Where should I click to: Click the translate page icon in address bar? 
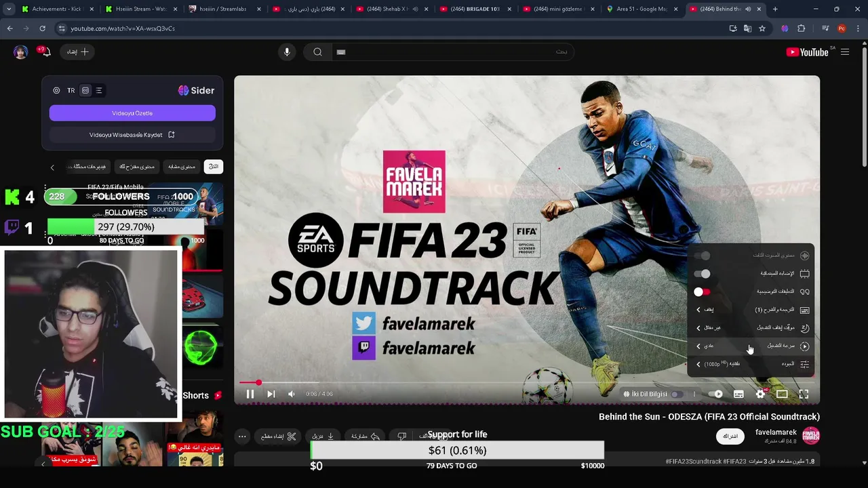(x=747, y=28)
